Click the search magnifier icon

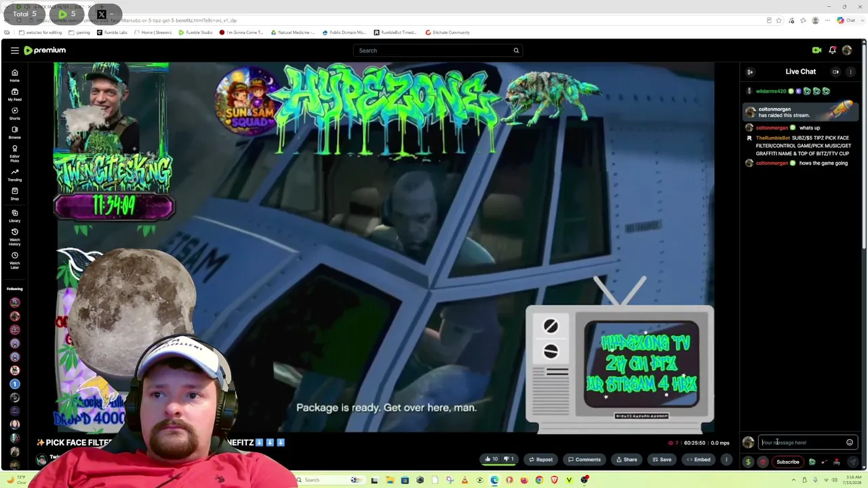click(x=516, y=50)
